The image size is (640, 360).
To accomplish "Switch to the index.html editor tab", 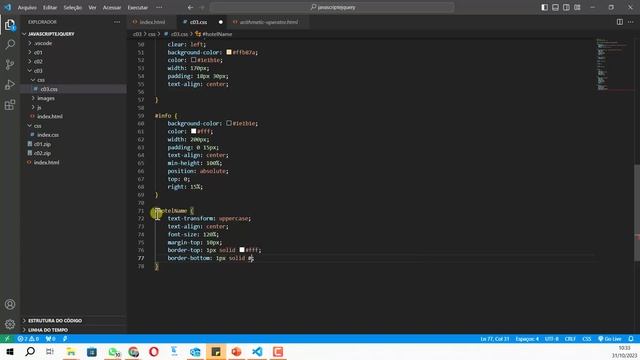I will [x=152, y=22].
